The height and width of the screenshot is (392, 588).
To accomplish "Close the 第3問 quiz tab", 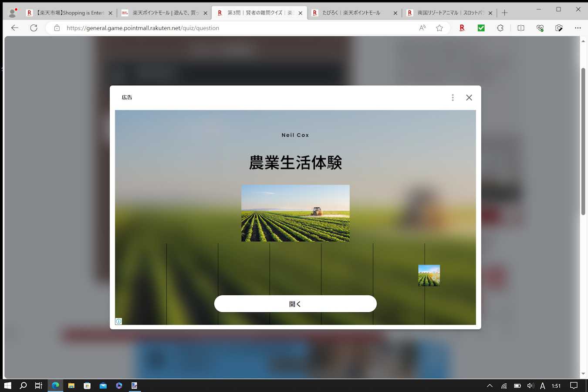I will tap(301, 13).
